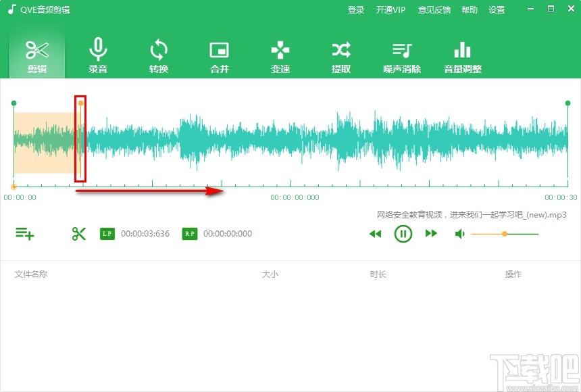Image resolution: width=581 pixels, height=392 pixels.
Task: Click the 操作 column header
Action: click(513, 274)
